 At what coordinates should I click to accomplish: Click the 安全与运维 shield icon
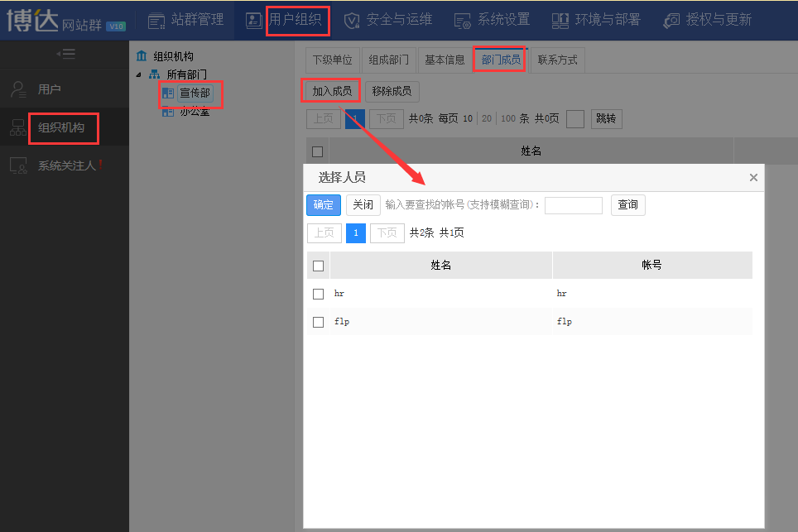[352, 20]
